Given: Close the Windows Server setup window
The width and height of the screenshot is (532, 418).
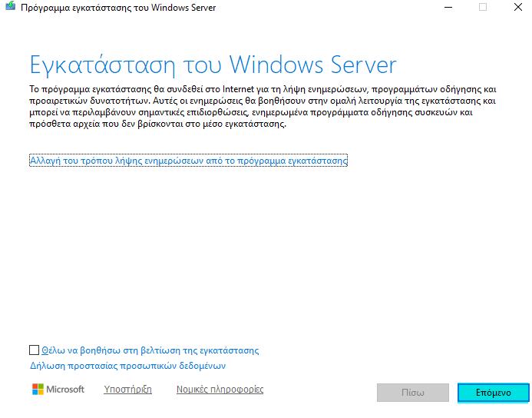Looking at the screenshot, I should (x=517, y=7).
